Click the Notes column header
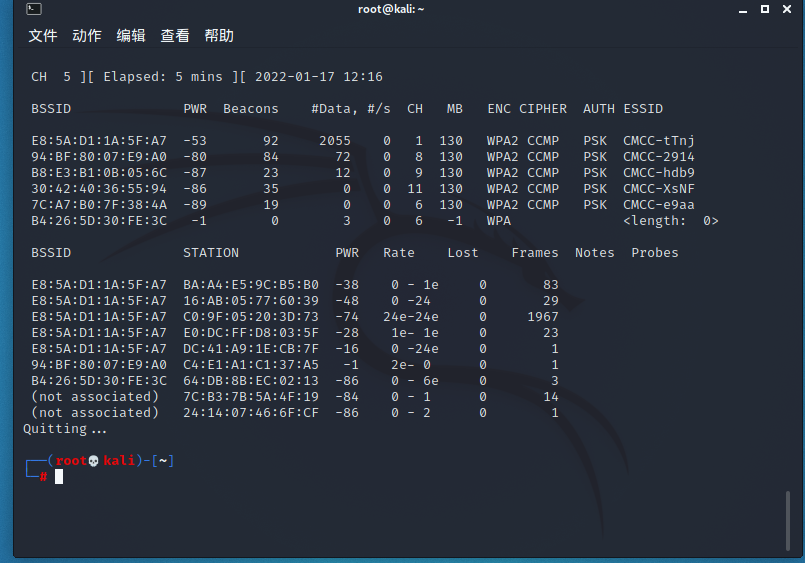The width and height of the screenshot is (805, 563). tap(595, 253)
